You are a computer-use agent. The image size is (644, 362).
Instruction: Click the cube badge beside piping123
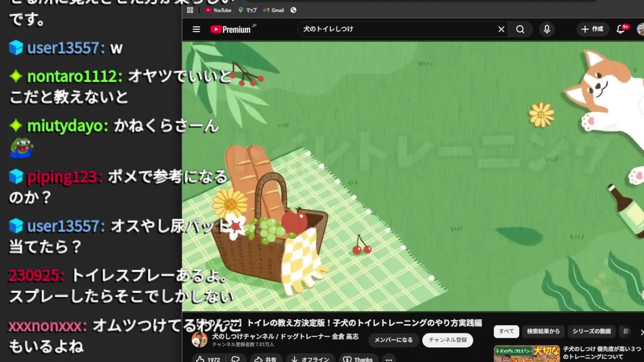pos(16,177)
